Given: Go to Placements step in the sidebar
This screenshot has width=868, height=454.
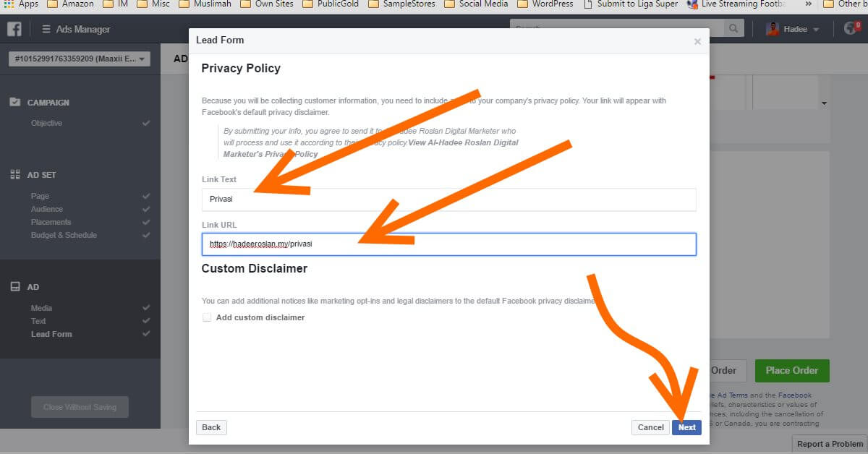Looking at the screenshot, I should pos(51,222).
